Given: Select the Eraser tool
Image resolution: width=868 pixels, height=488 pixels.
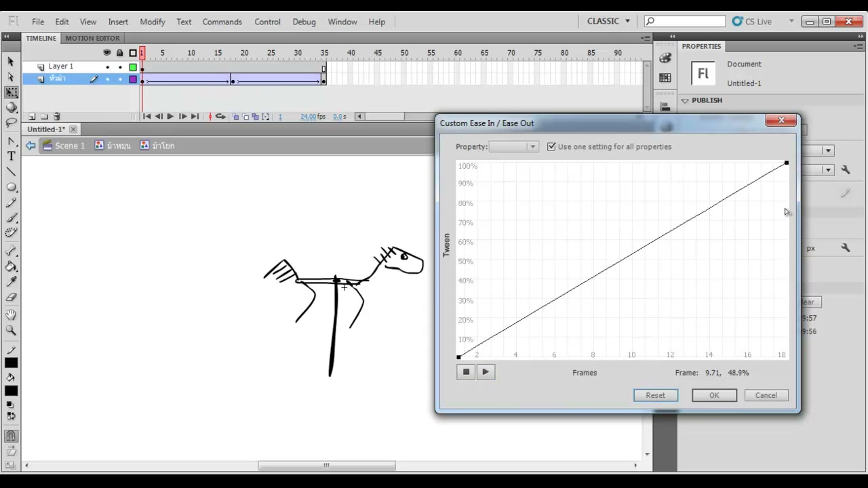Looking at the screenshot, I should [11, 297].
